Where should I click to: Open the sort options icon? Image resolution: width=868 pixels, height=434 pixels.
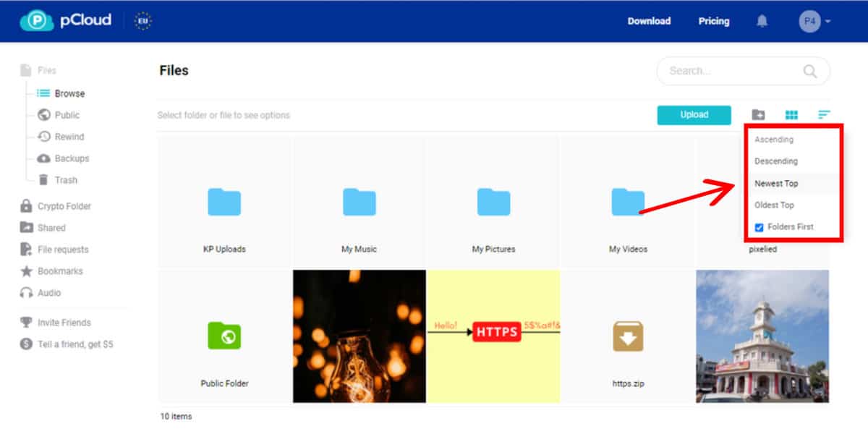(824, 115)
